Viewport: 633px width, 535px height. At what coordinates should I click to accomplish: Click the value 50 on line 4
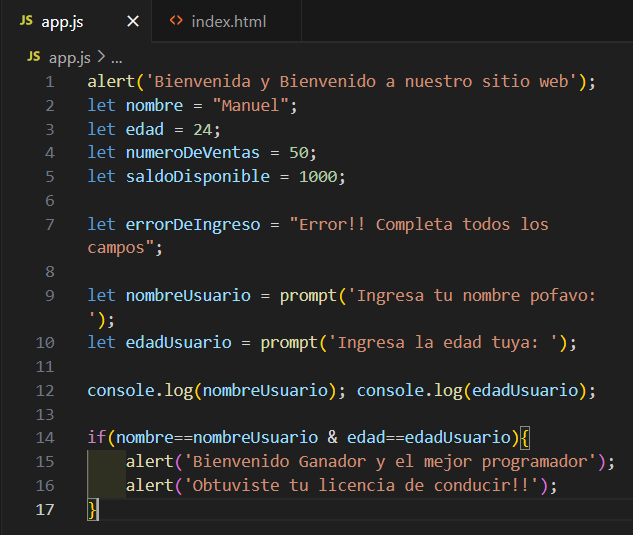click(x=299, y=153)
